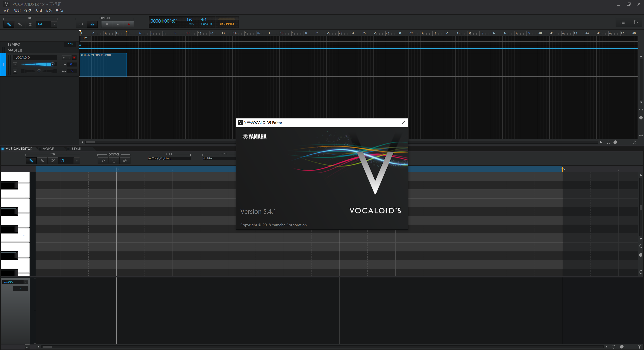Open the 1/4 quantize dropdown

pyautogui.click(x=54, y=24)
